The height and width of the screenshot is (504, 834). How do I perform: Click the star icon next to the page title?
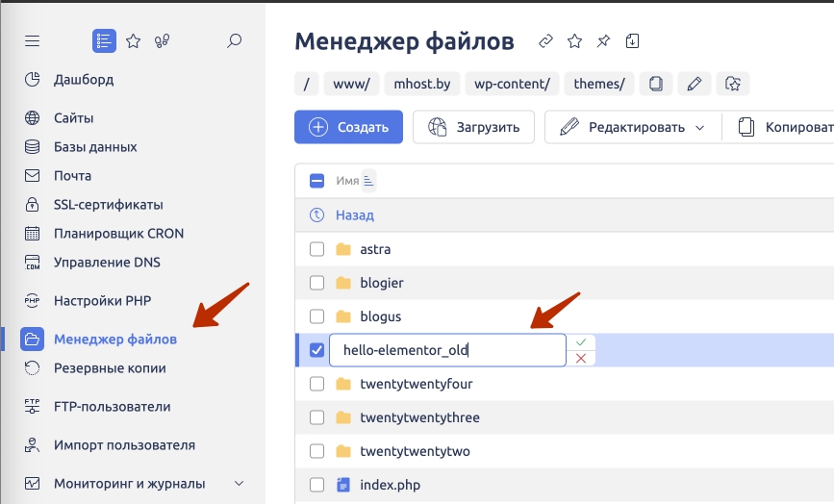click(574, 41)
